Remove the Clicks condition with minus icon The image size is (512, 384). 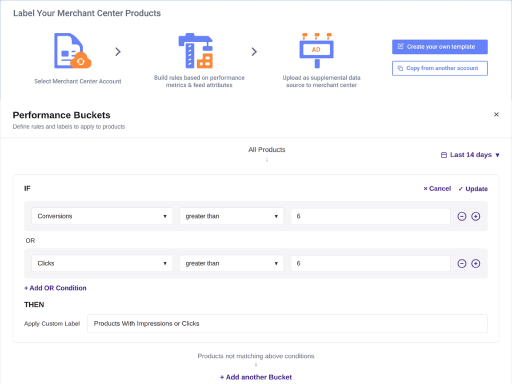click(462, 264)
